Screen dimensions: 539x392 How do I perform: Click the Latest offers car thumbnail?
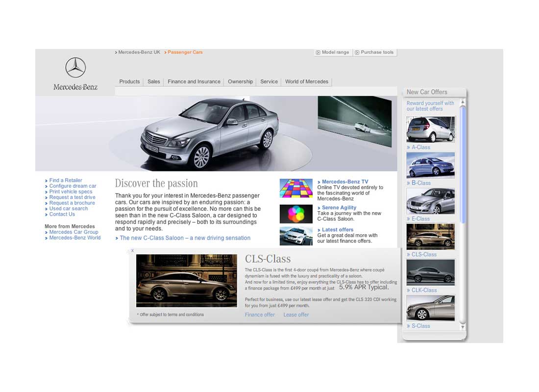pos(296,236)
